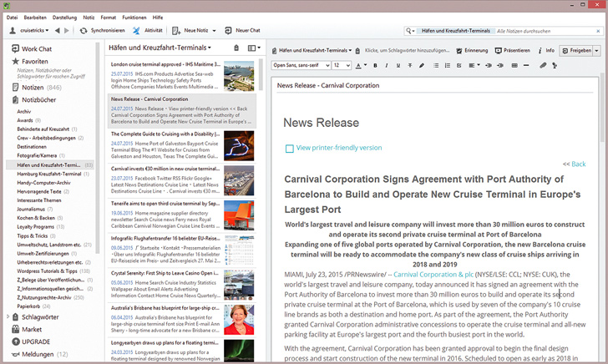This screenshot has height=364, width=608.
Task: Attach a file with paperclip
Action: (x=543, y=65)
